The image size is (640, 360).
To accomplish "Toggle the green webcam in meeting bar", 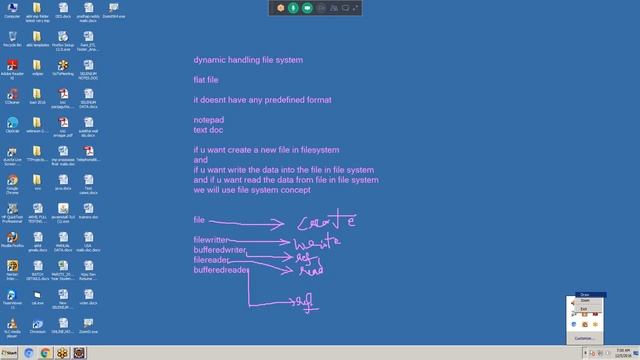I will point(307,8).
